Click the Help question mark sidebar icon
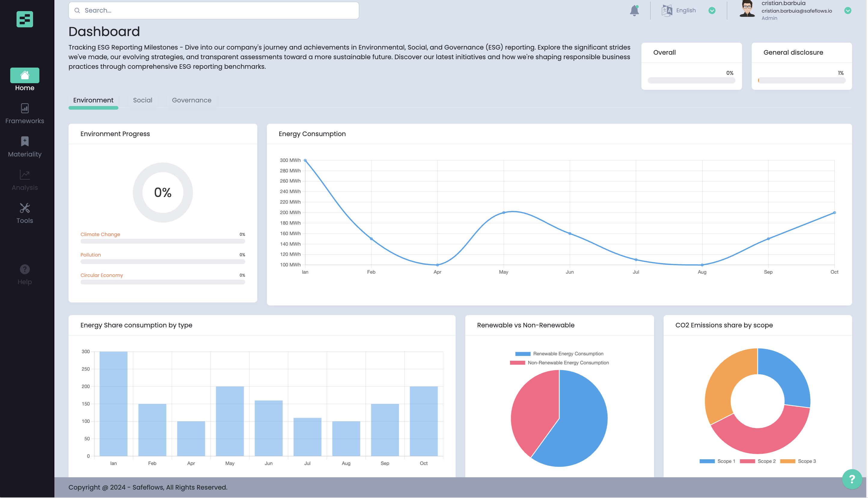 25,269
